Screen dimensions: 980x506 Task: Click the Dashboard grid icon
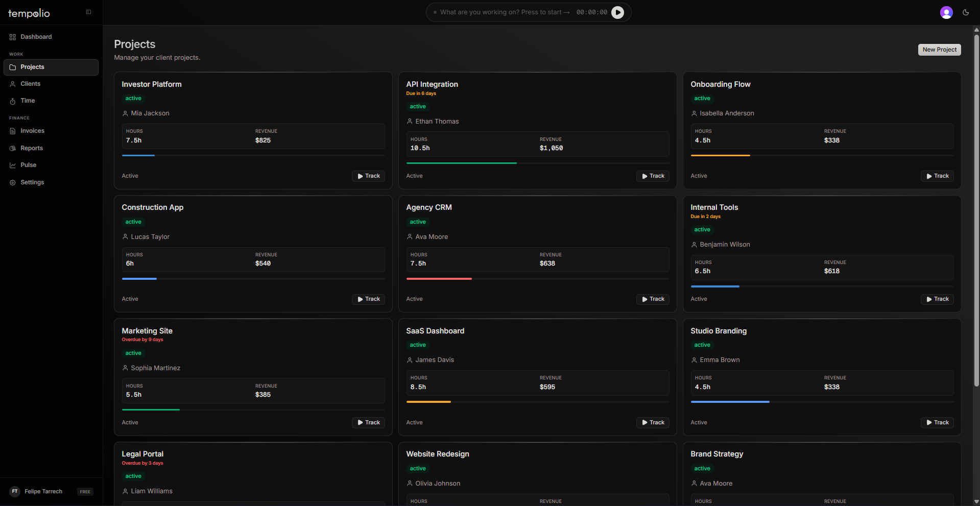coord(13,37)
